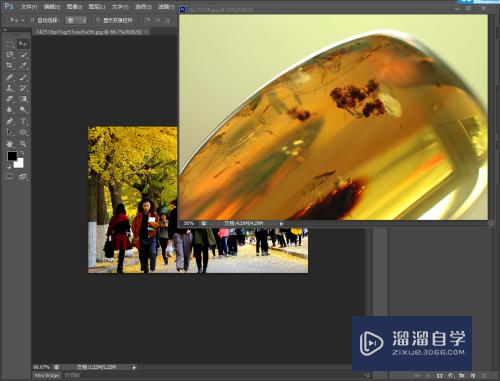This screenshot has height=381, width=500.
Task: Swap foreground and background colors
Action: click(22, 154)
